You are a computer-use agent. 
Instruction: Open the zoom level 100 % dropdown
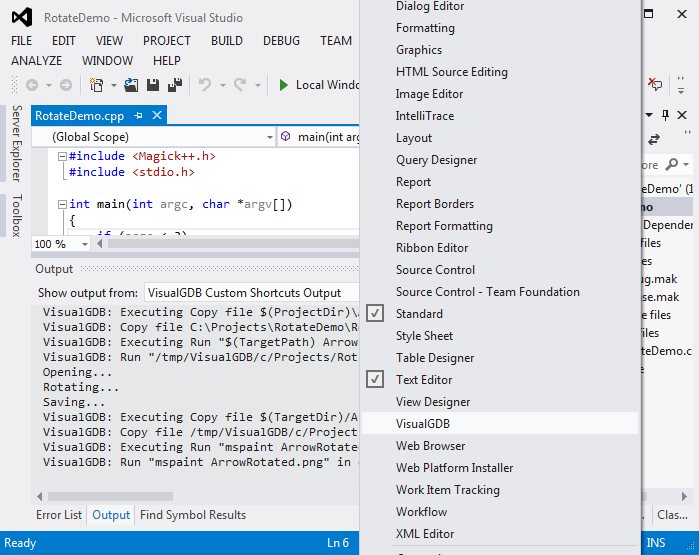(x=85, y=244)
